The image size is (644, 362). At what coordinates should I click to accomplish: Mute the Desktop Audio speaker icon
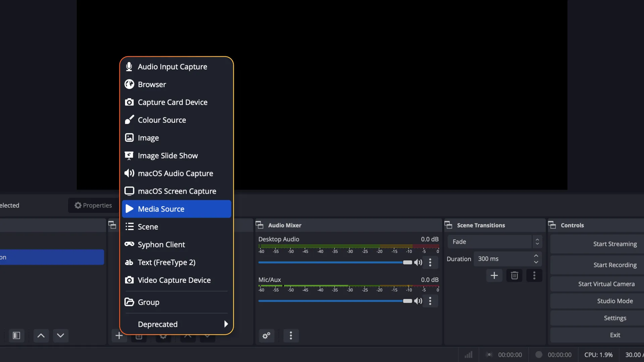418,262
